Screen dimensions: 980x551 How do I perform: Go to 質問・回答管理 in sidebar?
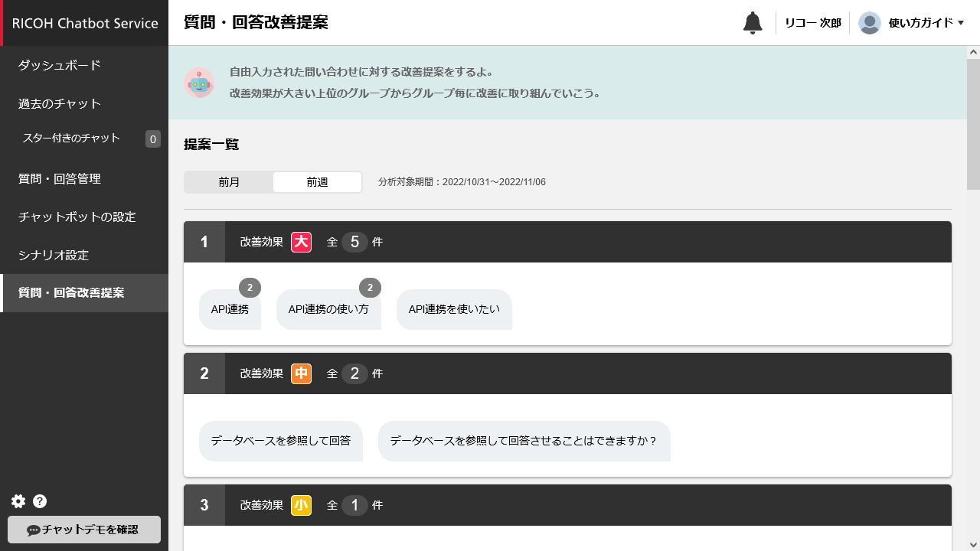pyautogui.click(x=60, y=179)
